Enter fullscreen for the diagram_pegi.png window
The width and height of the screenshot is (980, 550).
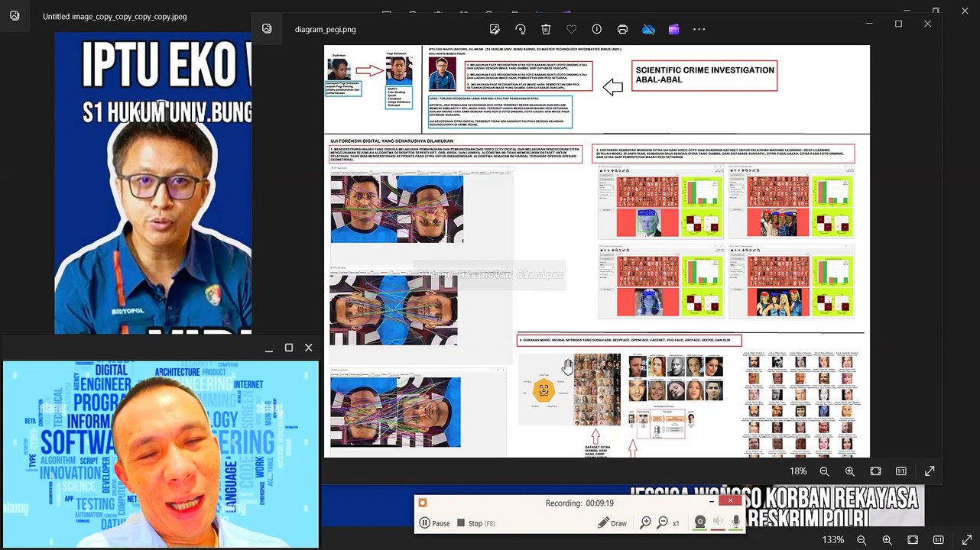coord(930,471)
